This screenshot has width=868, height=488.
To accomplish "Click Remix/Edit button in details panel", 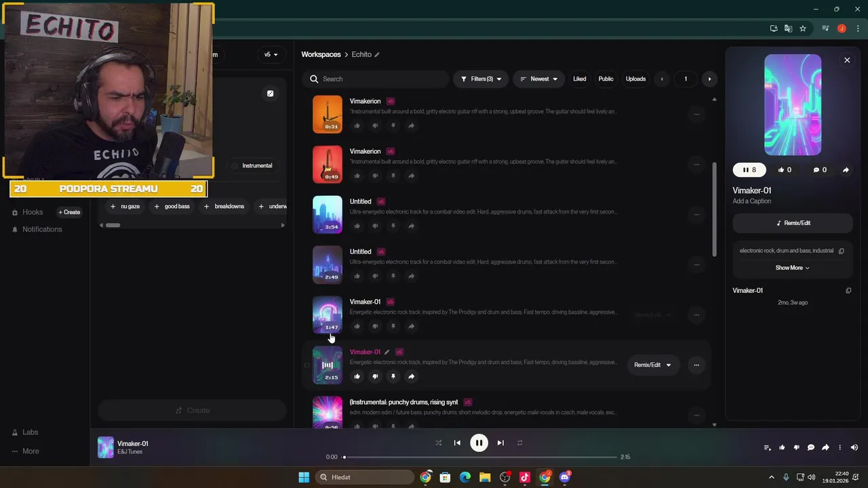I will coord(793,223).
